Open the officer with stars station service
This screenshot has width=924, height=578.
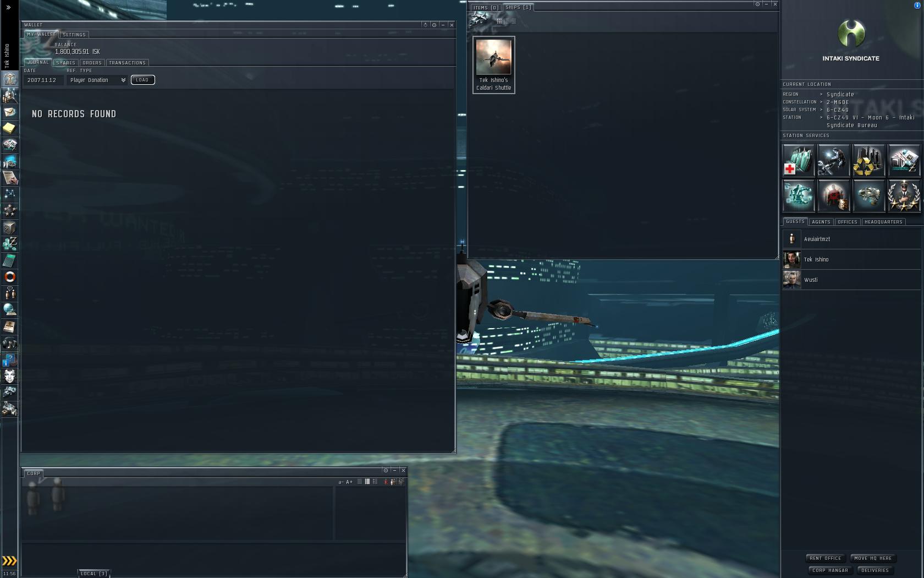(904, 196)
